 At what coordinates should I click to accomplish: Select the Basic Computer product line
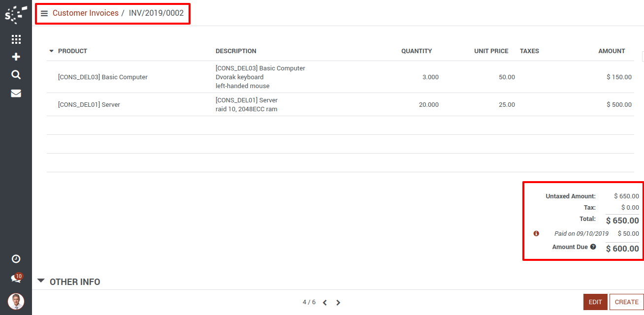point(103,77)
